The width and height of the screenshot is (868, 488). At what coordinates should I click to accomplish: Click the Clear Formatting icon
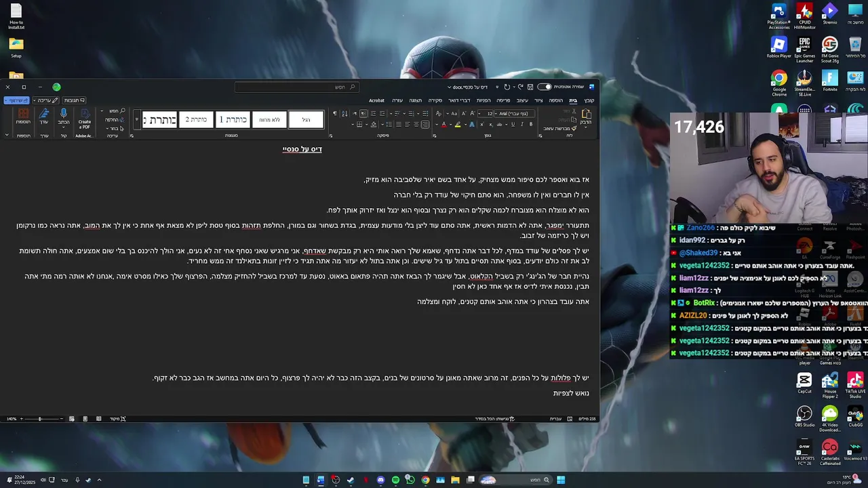[x=438, y=114]
